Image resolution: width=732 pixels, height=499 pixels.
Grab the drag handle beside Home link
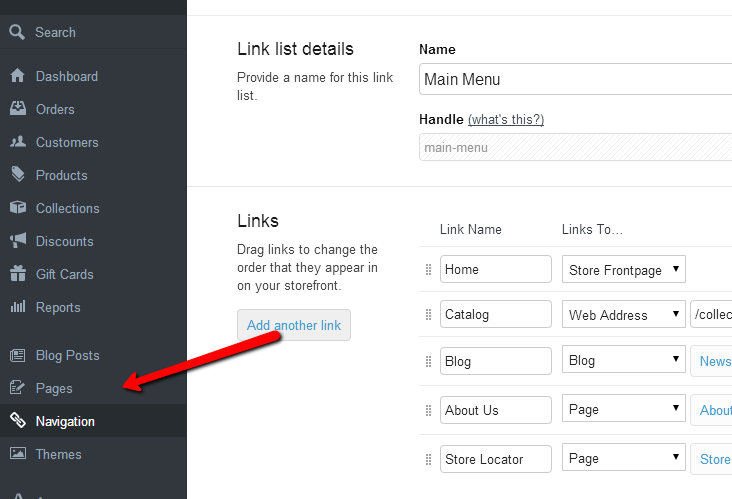coord(429,269)
